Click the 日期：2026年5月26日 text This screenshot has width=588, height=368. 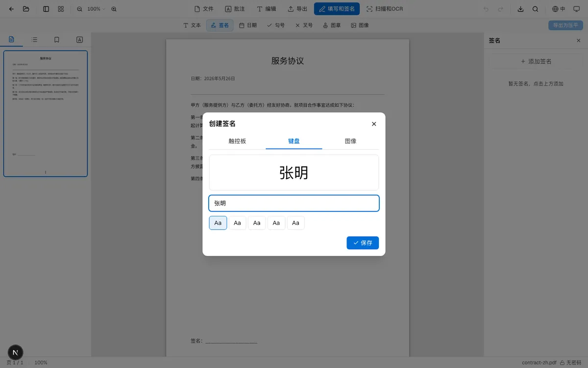[x=213, y=79]
